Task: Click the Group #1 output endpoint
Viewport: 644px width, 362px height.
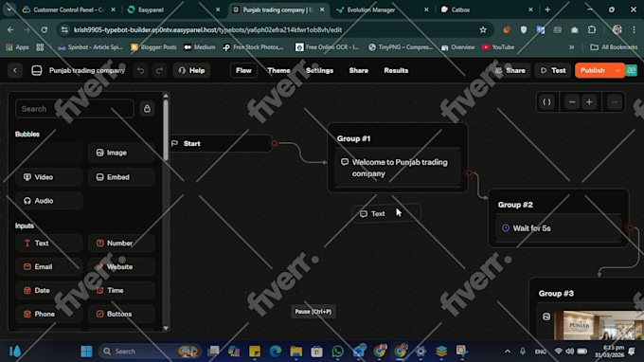Action: 469,173
